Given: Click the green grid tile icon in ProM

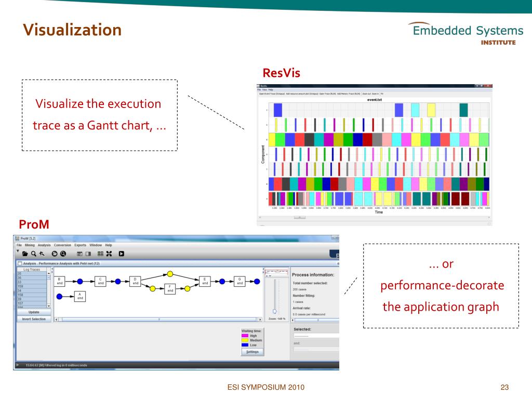Looking at the screenshot, I should (100, 254).
